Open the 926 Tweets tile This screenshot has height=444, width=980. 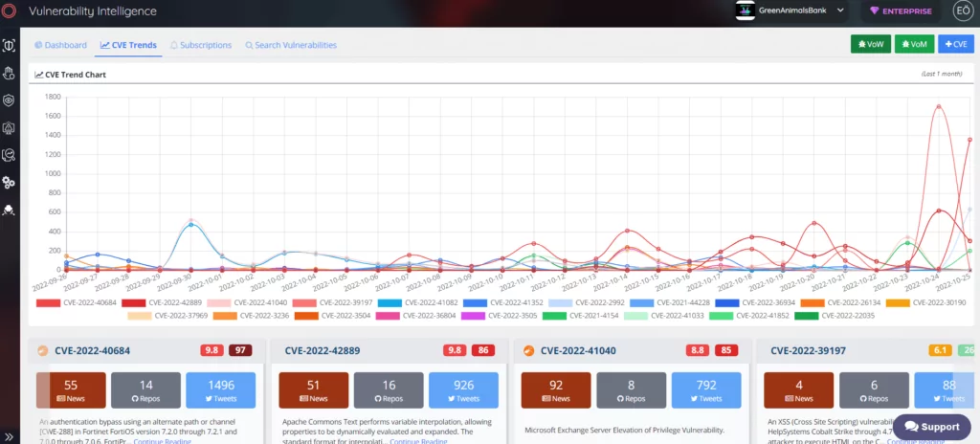point(463,390)
